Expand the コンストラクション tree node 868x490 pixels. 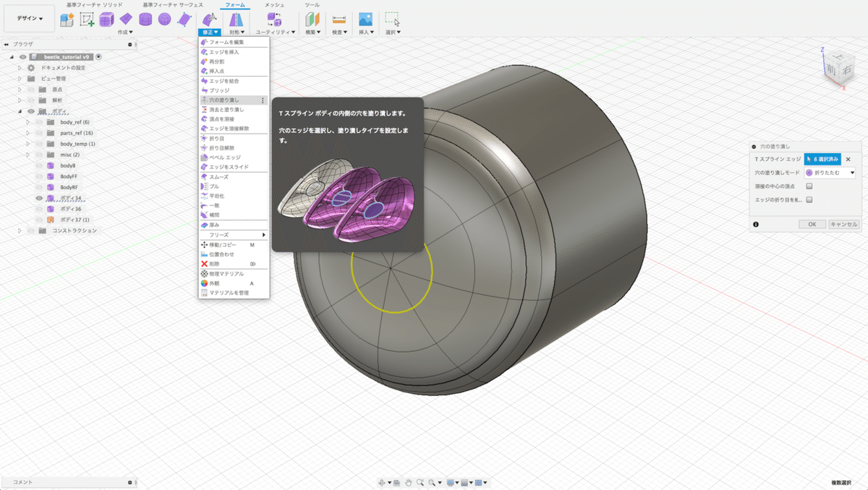(x=20, y=231)
